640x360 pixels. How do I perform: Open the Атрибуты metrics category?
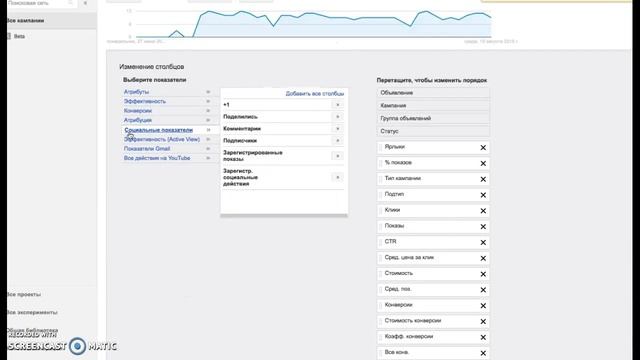tap(136, 92)
